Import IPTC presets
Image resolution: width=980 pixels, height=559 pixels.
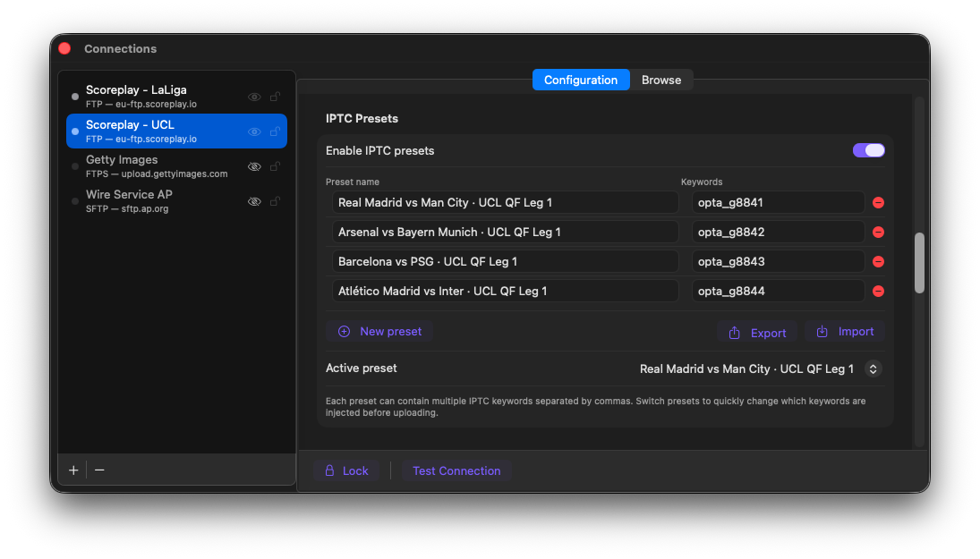tap(844, 332)
